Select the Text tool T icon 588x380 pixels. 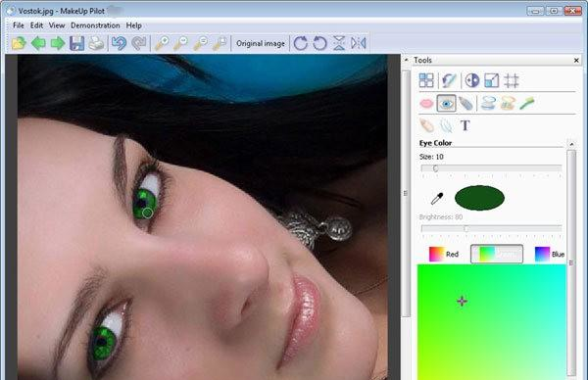(x=465, y=125)
